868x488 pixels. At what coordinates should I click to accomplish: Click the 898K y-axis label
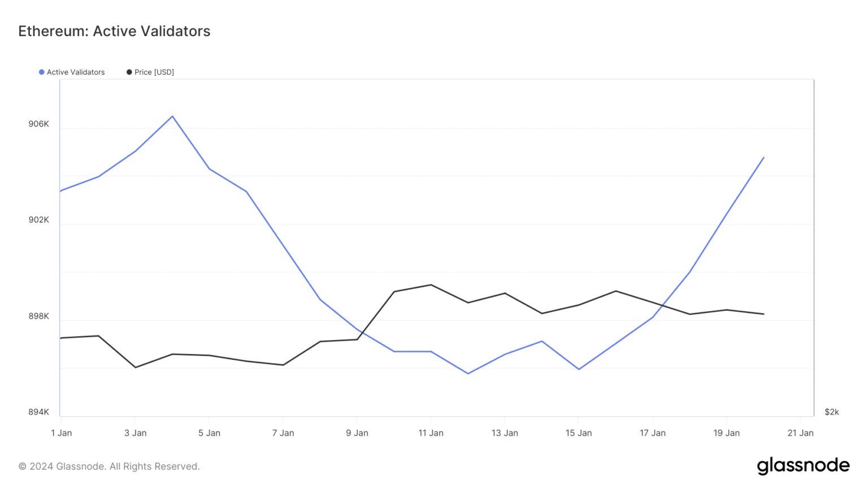(x=39, y=316)
